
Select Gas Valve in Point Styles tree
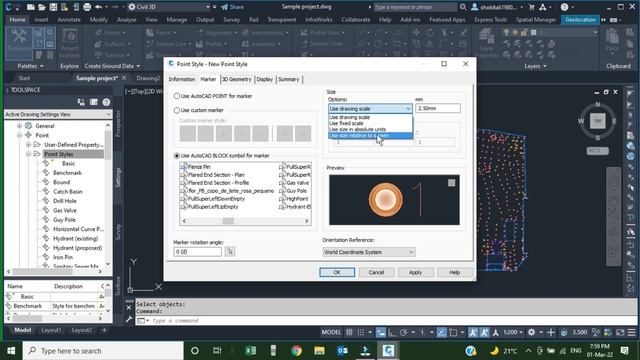coord(64,210)
